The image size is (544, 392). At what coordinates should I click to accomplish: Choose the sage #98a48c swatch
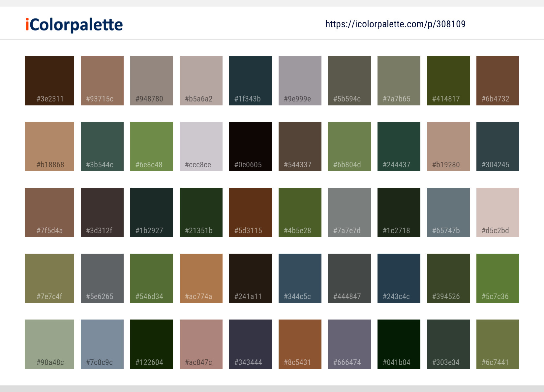pyautogui.click(x=49, y=344)
